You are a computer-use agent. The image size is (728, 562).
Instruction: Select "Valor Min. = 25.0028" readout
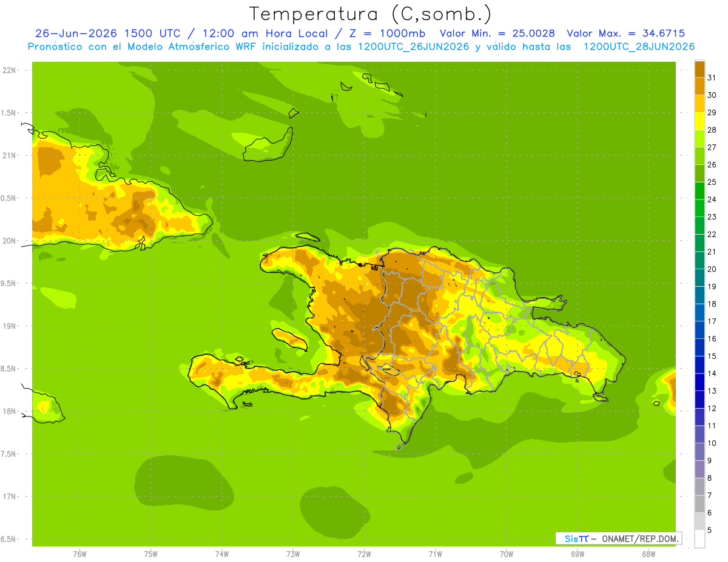pos(497,33)
